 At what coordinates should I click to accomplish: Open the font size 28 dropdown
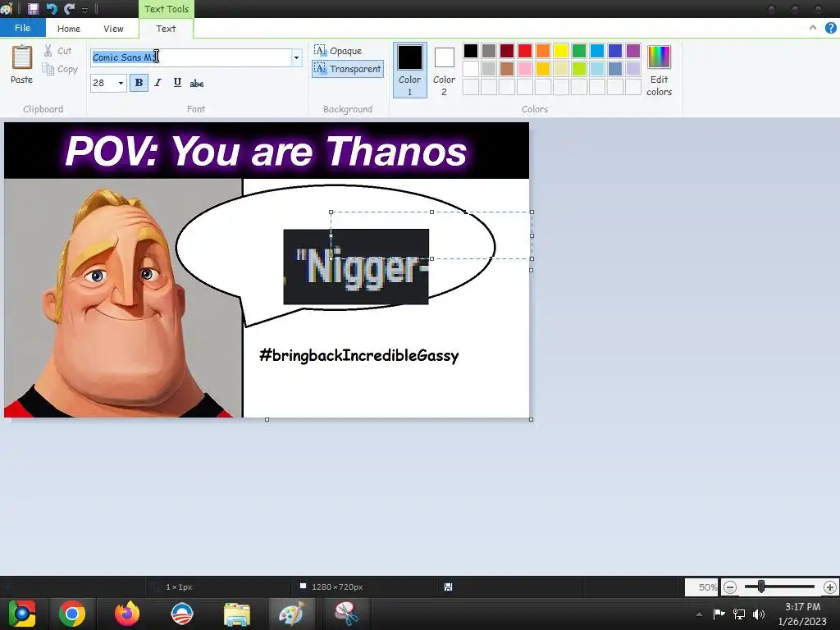(x=121, y=83)
